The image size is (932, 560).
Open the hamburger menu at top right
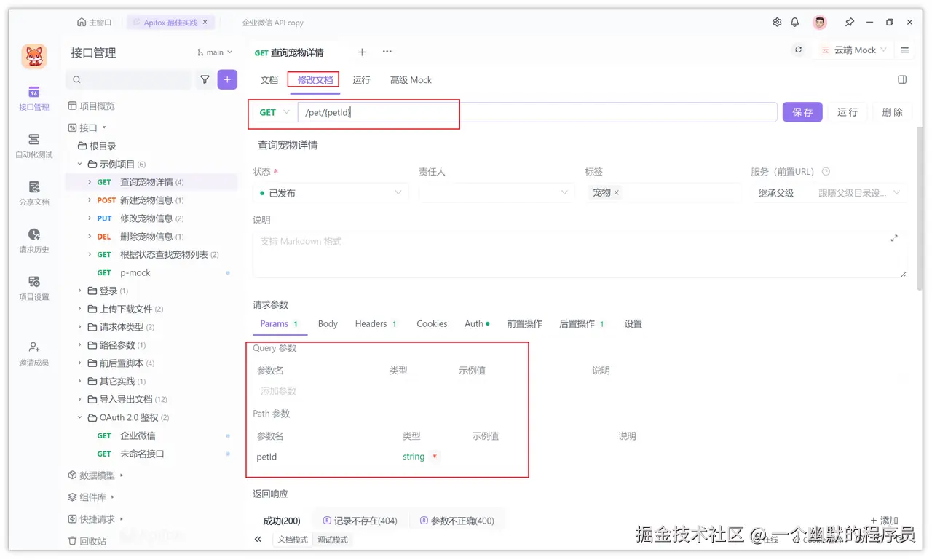pyautogui.click(x=905, y=50)
